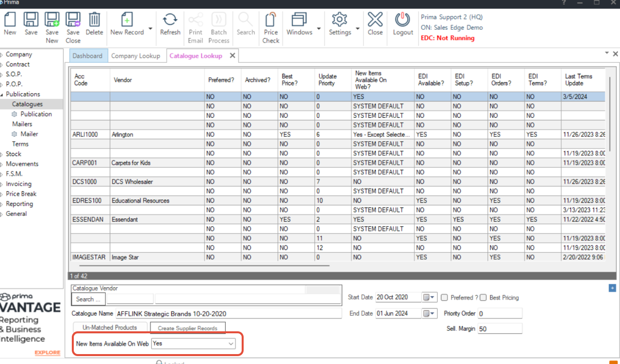Collapse the Publications tree node

click(x=1, y=94)
